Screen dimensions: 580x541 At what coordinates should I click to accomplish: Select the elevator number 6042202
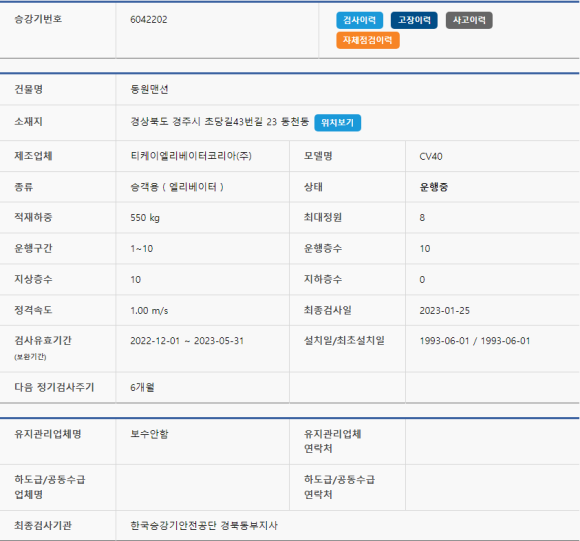149,20
